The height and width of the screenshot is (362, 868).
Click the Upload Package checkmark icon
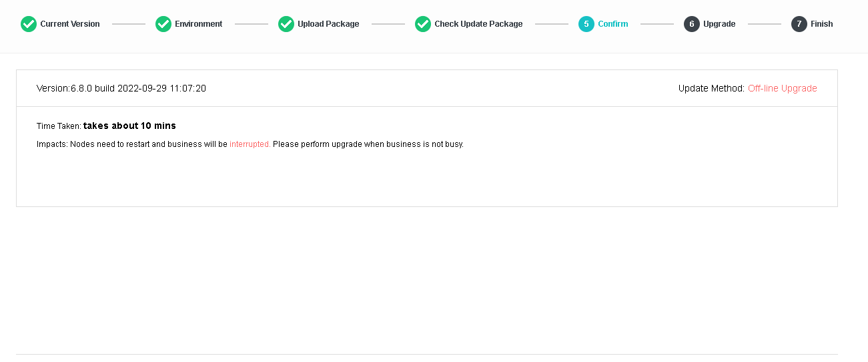(x=286, y=24)
